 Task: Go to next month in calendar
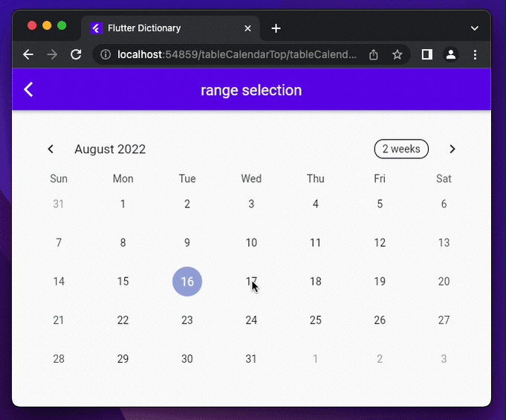[452, 149]
